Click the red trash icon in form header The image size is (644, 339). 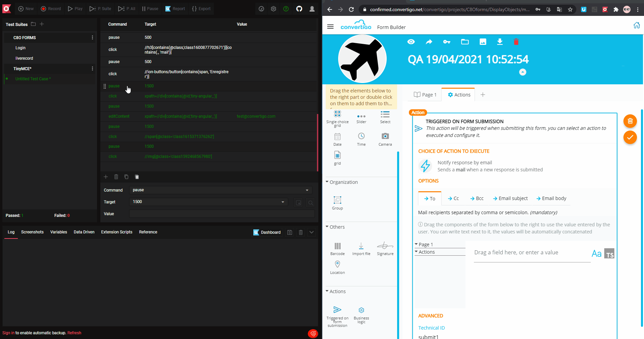tap(516, 42)
